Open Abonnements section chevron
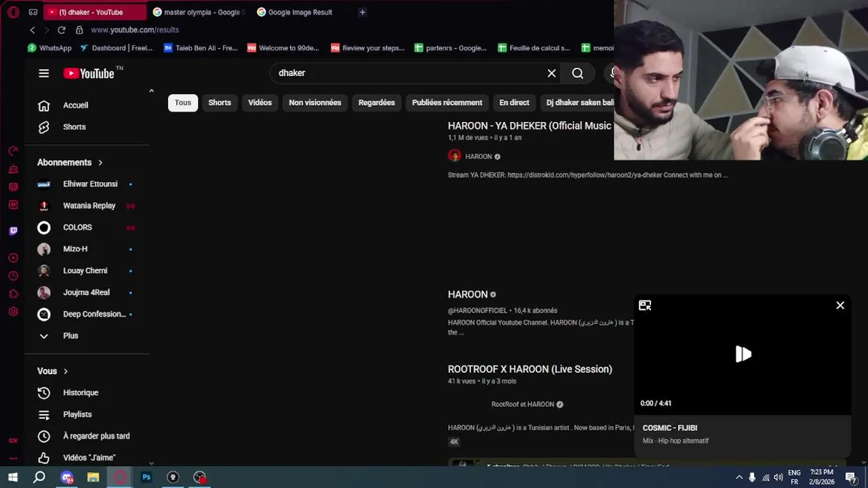The width and height of the screenshot is (868, 488). tap(100, 163)
